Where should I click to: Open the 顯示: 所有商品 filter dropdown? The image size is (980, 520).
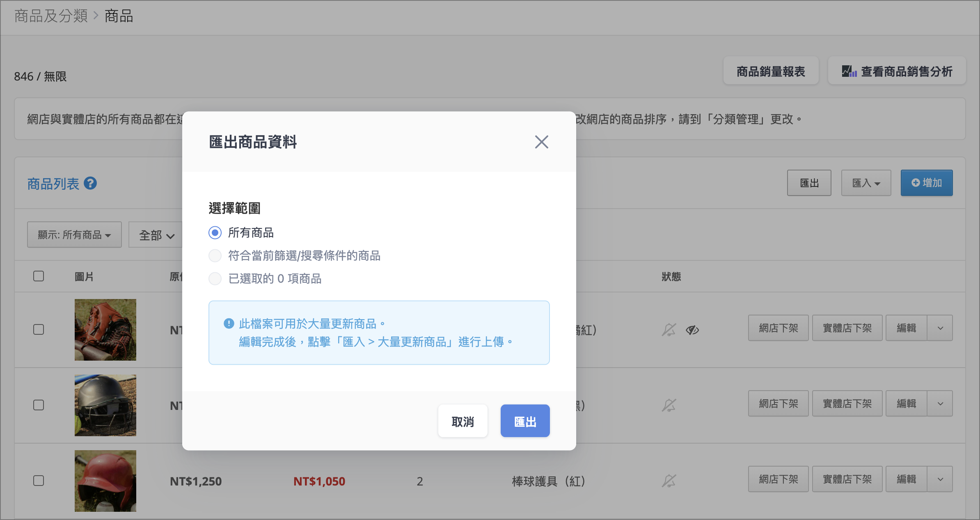tap(74, 235)
